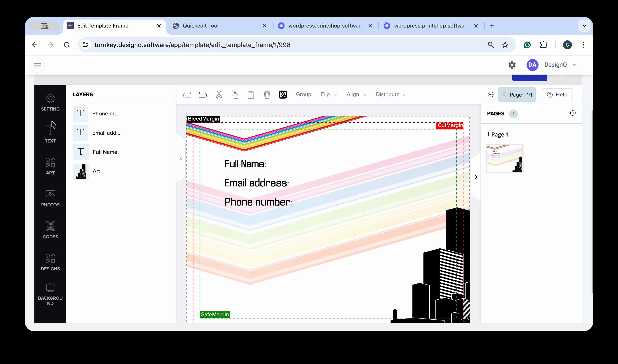Collapse the Layers panel with left chevron
The width and height of the screenshot is (618, 364).
(181, 158)
